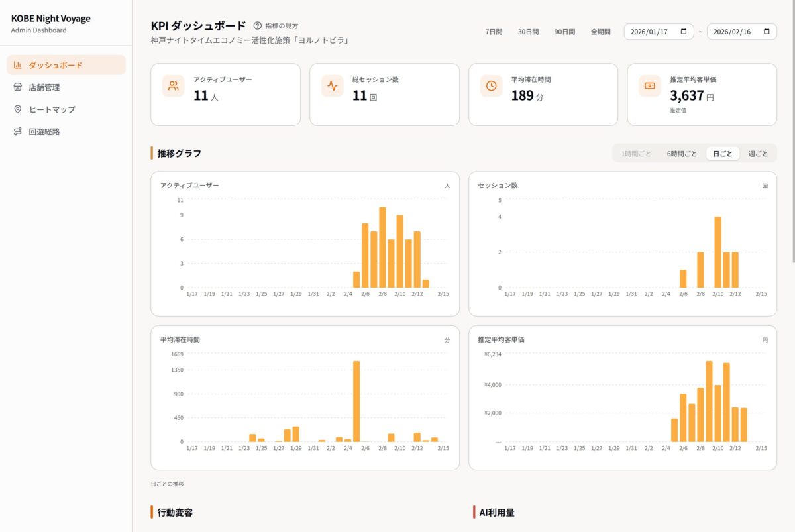795x532 pixels.
Task: Switch graph interval to 週ごと
Action: [x=758, y=154]
